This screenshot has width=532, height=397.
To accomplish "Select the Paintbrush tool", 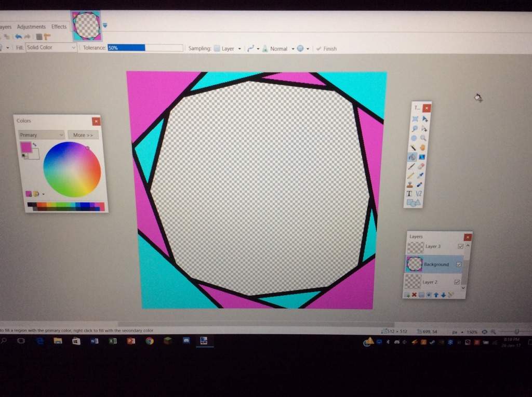I will click(x=411, y=166).
